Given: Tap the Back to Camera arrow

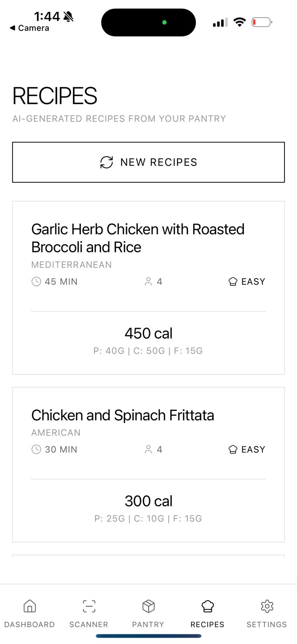Looking at the screenshot, I should 12,28.
